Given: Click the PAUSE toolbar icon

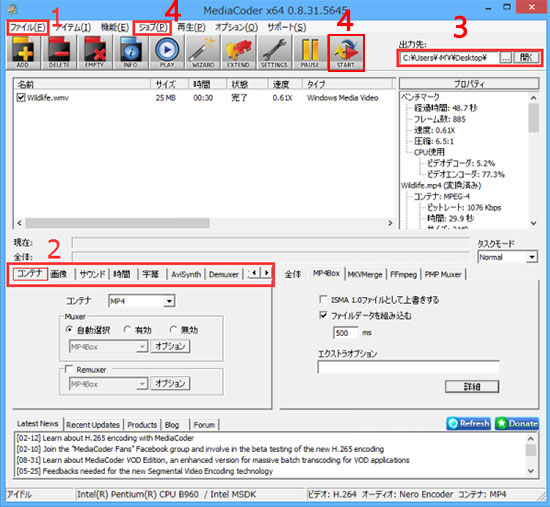Looking at the screenshot, I should click(310, 53).
